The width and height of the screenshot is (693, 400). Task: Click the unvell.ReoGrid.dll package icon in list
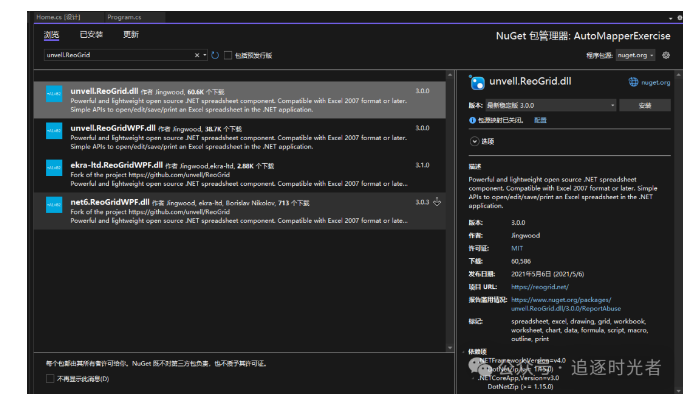pos(54,94)
